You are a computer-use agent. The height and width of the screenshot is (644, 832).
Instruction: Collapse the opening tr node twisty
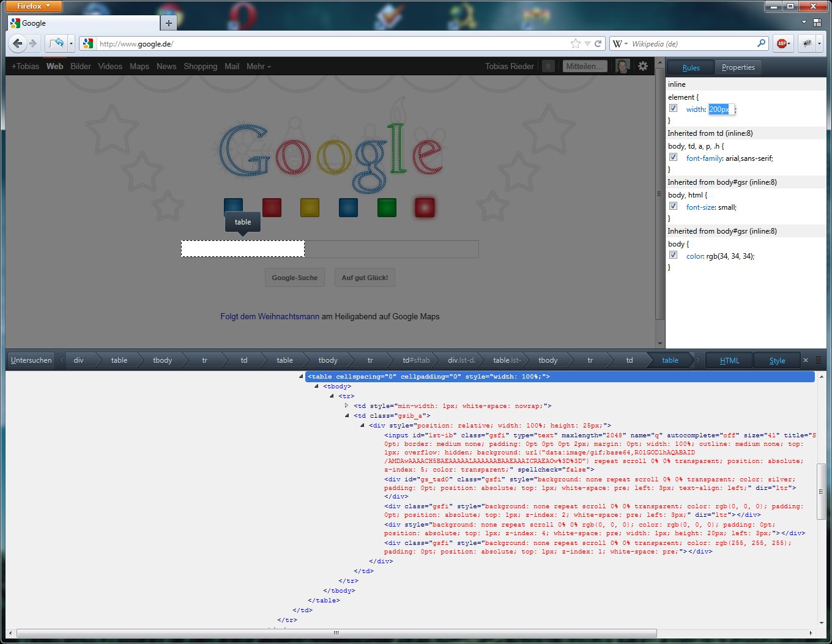tap(332, 396)
